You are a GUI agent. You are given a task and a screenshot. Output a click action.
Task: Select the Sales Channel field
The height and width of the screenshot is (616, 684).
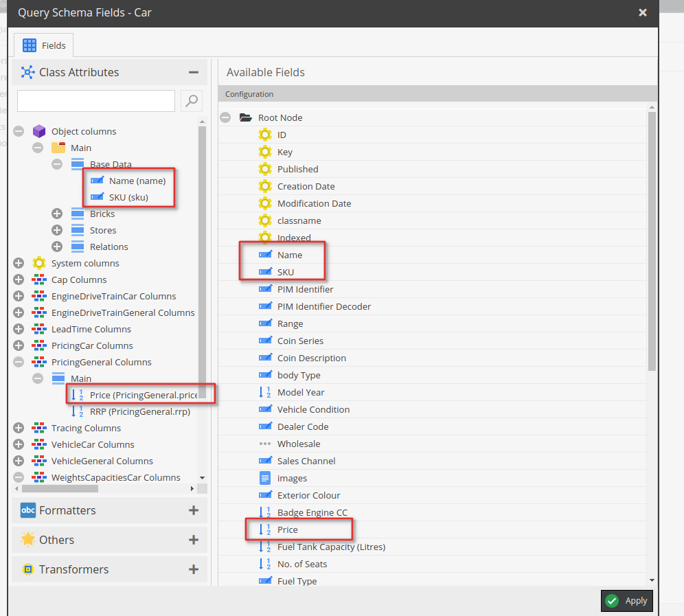[x=306, y=461]
